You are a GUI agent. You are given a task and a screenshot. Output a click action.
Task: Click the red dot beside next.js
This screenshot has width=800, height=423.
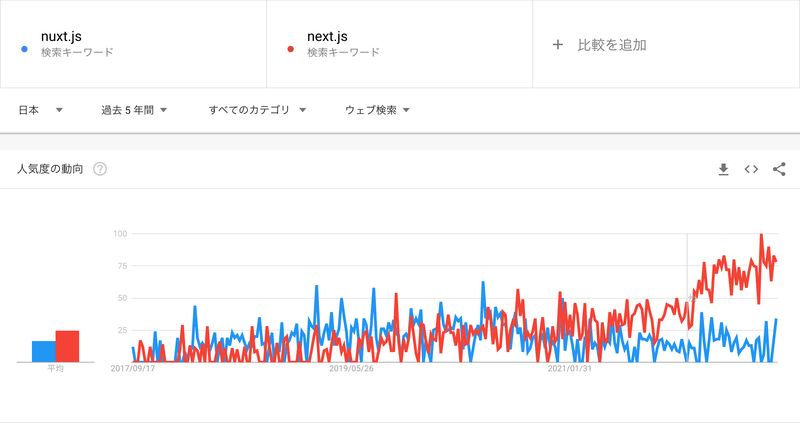pyautogui.click(x=290, y=48)
